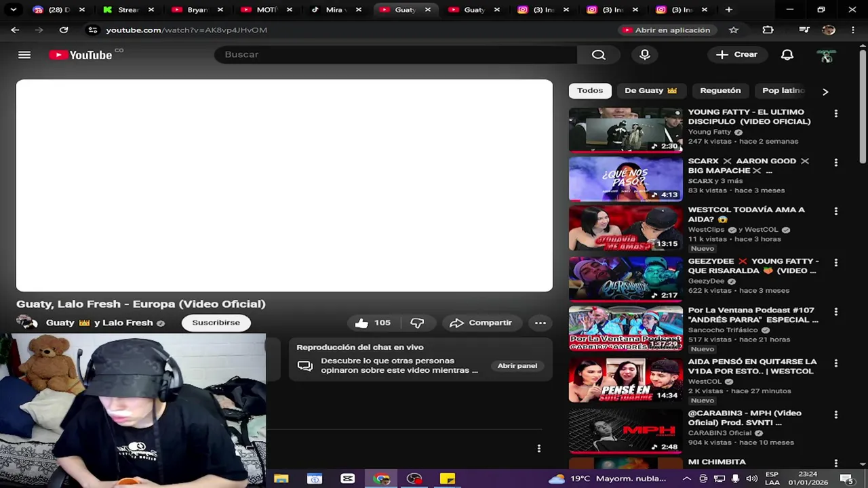Show hidden system tray icons

pyautogui.click(x=688, y=479)
